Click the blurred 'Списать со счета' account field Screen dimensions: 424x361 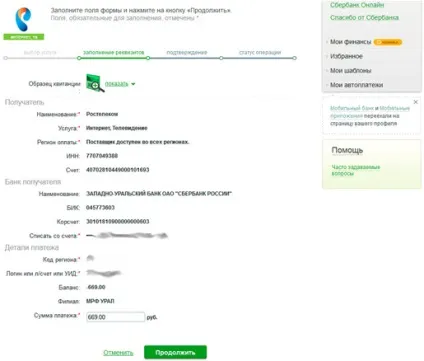coord(127,236)
